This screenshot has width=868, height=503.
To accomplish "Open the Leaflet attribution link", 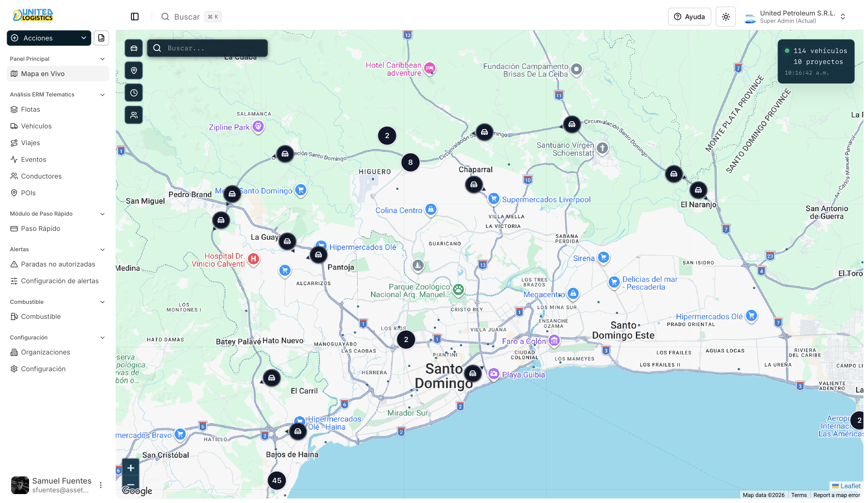I will (x=846, y=486).
